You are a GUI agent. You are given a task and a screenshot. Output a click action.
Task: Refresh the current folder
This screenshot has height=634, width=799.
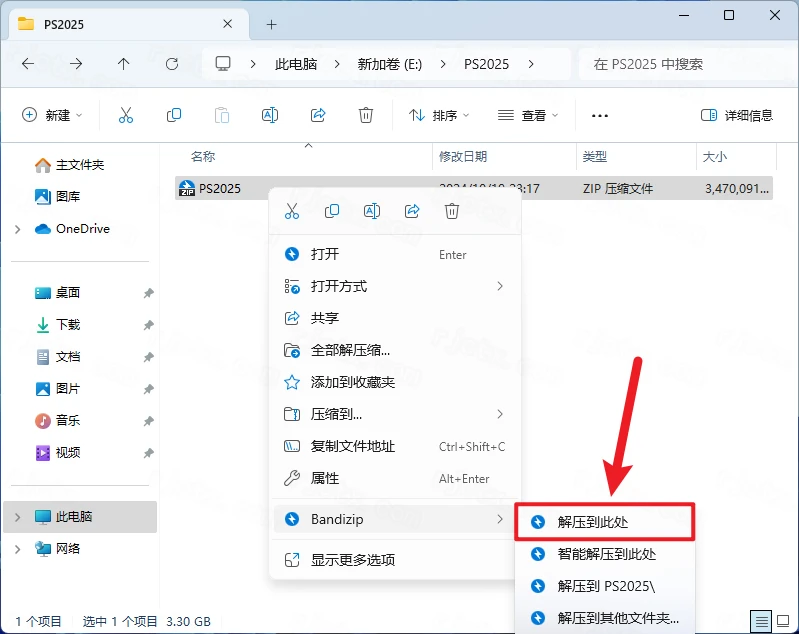172,64
